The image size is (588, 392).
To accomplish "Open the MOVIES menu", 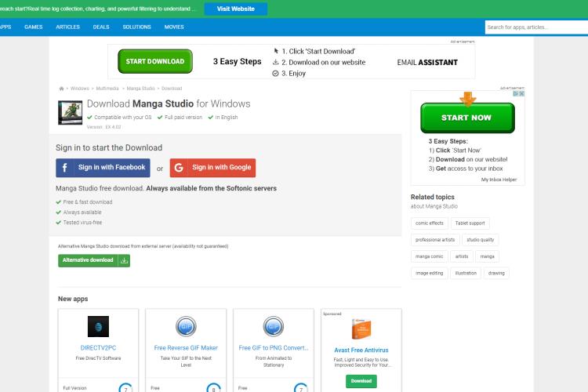I will tap(174, 27).
